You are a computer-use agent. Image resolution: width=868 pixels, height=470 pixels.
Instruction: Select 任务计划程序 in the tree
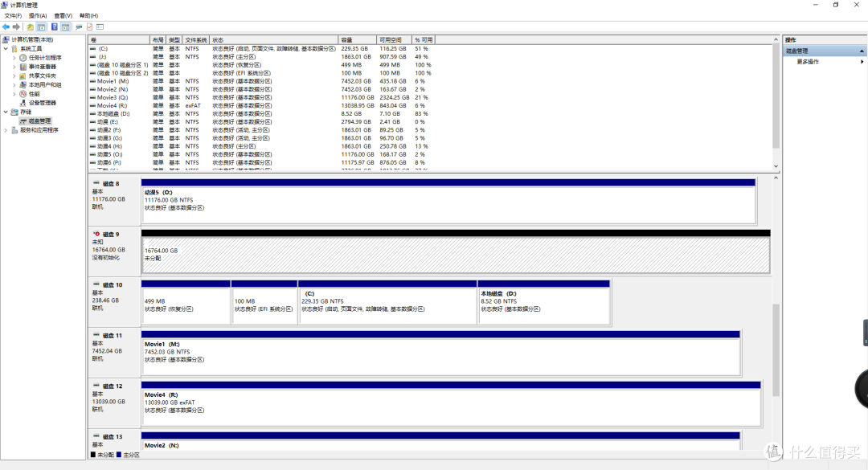[x=44, y=58]
